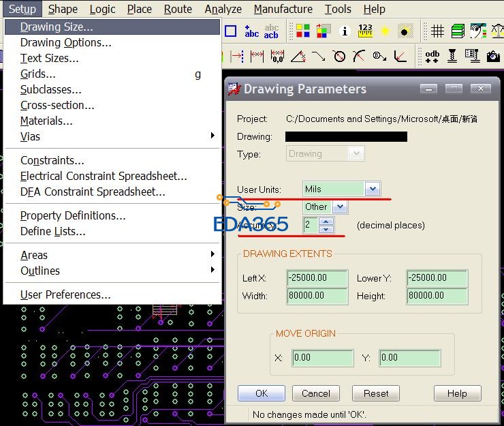This screenshot has width=504, height=426.
Task: Click the chamfer/corner leader icon
Action: (400, 57)
